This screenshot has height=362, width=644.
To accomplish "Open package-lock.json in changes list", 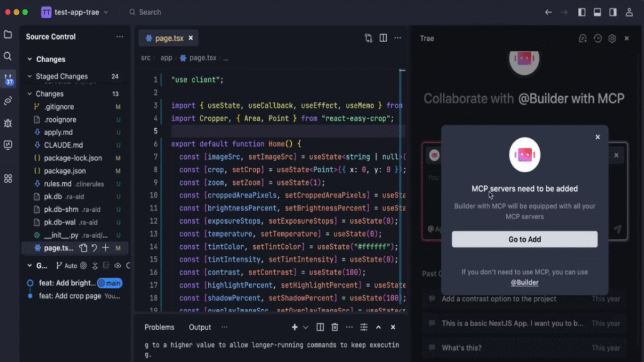I will tap(74, 158).
